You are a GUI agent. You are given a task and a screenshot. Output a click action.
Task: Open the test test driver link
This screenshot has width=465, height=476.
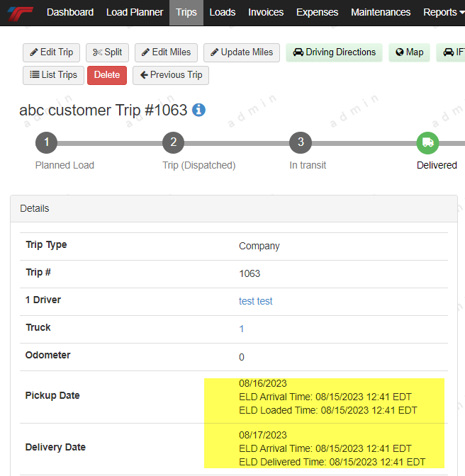256,301
